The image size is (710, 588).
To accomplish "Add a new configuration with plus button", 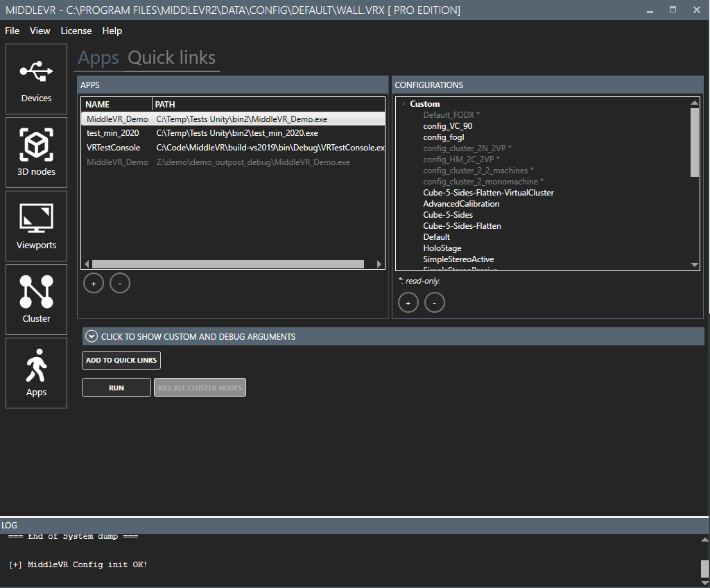I will [408, 303].
